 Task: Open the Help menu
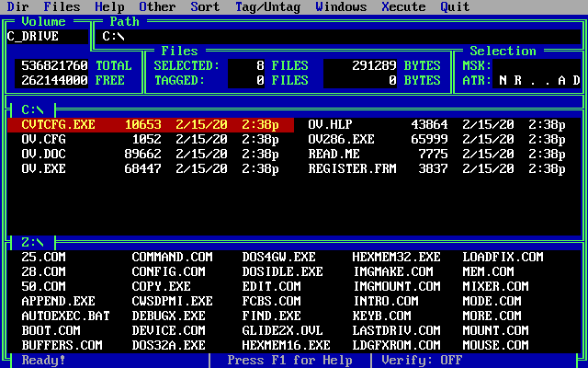click(x=109, y=6)
